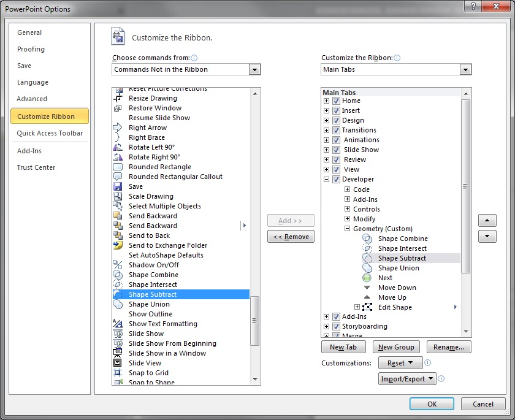Open the Quick Access Toolbar category
The image size is (515, 420).
click(x=50, y=133)
